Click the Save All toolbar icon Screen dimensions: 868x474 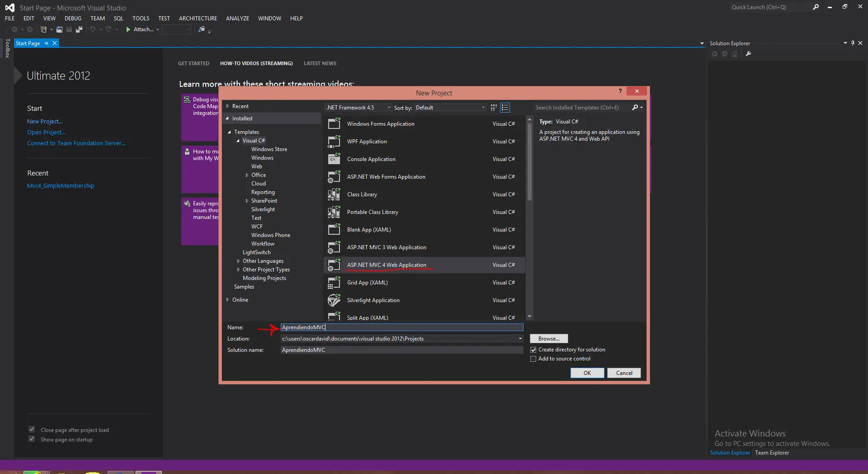[79, 29]
